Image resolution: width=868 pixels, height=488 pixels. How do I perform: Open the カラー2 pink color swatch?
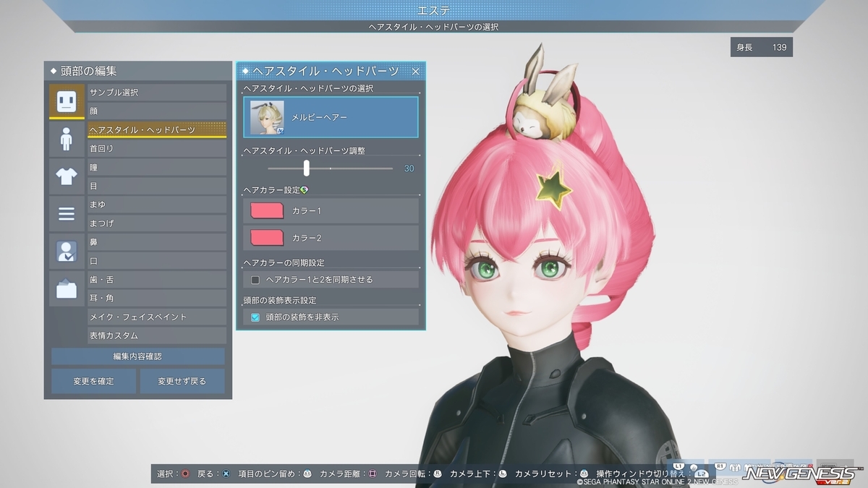267,238
